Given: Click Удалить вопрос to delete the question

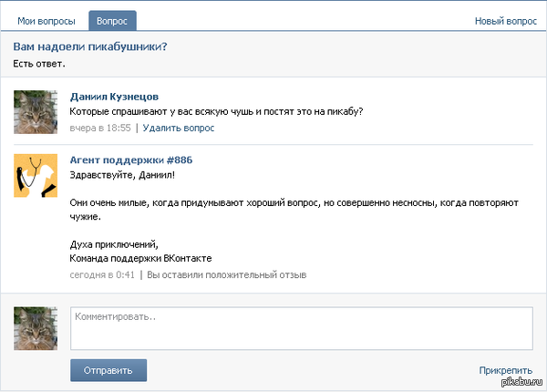Looking at the screenshot, I should (179, 128).
